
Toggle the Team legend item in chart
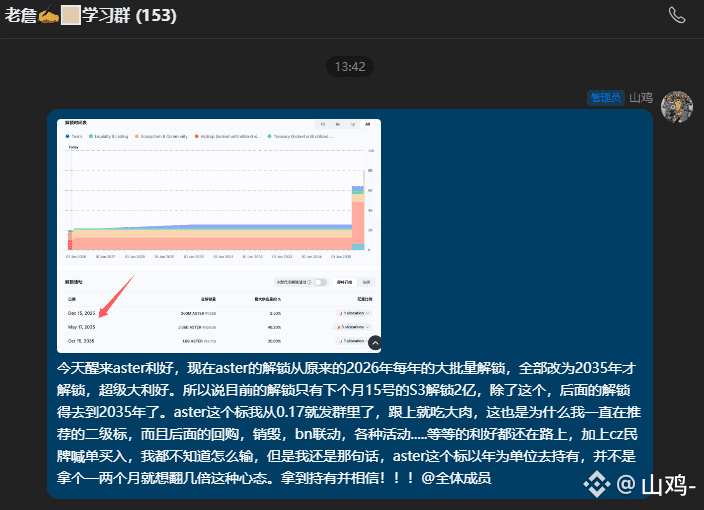click(74, 136)
